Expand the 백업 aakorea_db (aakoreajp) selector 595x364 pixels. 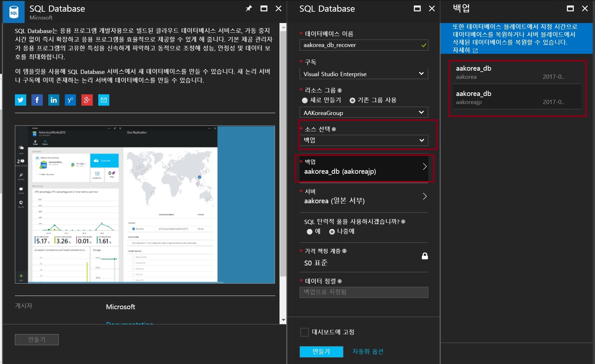click(364, 168)
